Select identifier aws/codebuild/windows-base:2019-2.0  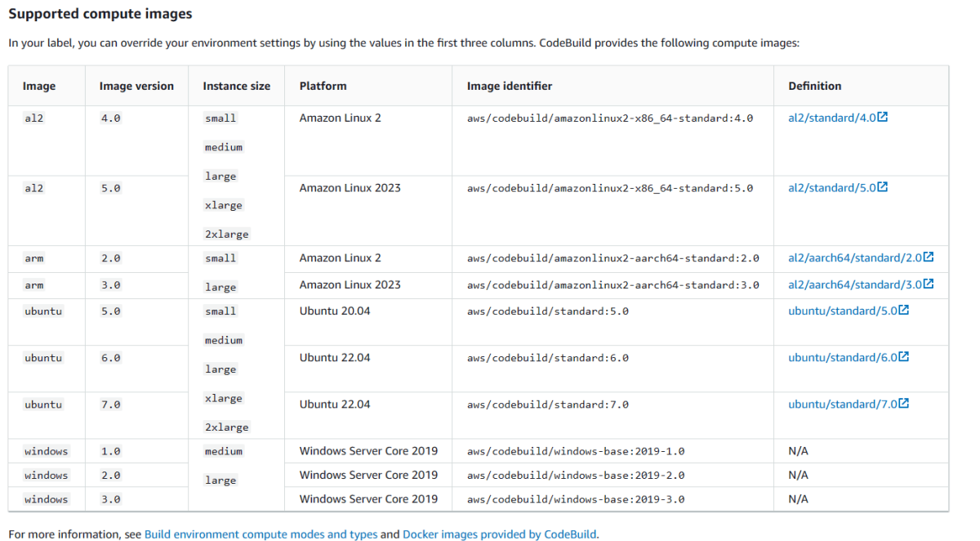576,476
